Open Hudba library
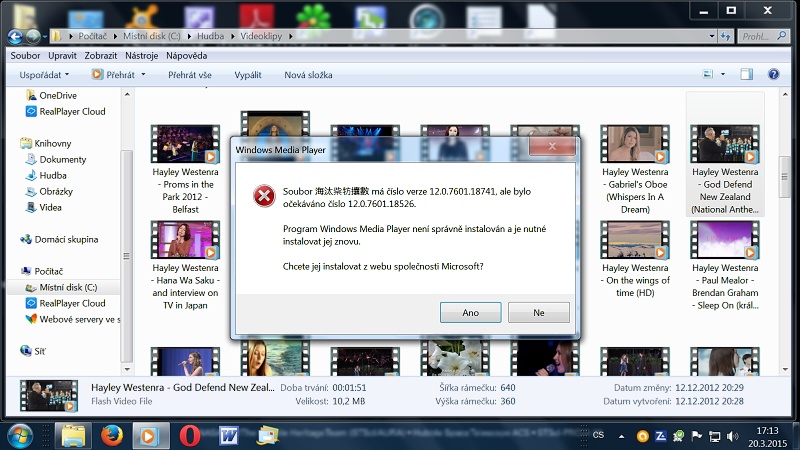This screenshot has width=800, height=450. click(46, 175)
